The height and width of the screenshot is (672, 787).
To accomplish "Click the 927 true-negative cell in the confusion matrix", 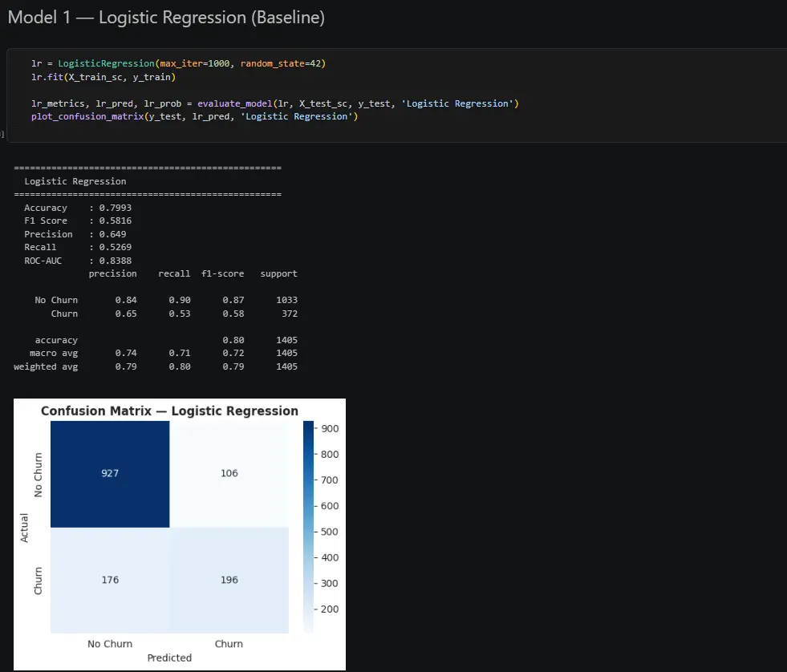I will point(110,474).
